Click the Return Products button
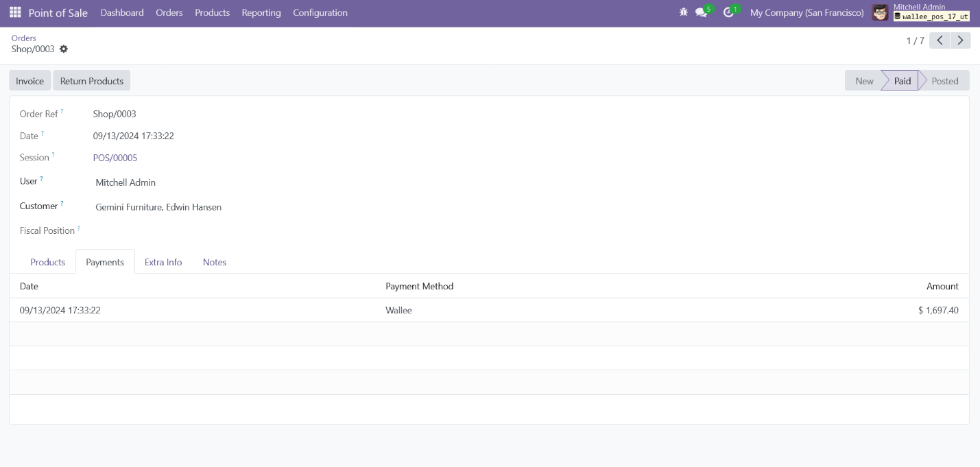 click(92, 81)
